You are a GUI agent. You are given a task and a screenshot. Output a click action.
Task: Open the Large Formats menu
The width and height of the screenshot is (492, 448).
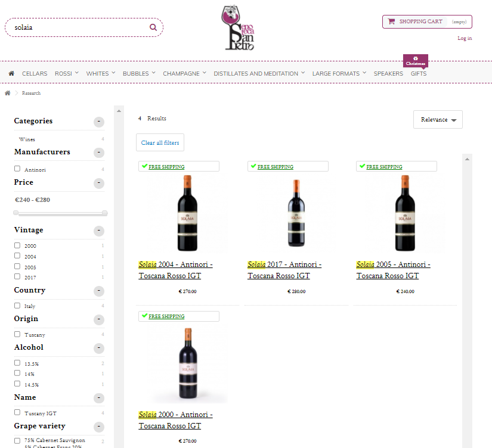coord(339,73)
